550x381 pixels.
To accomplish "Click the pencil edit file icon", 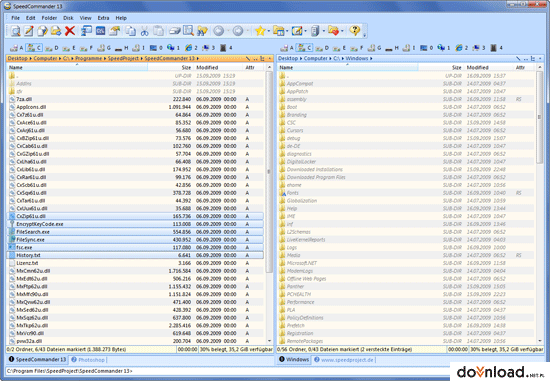I will click(29, 31).
